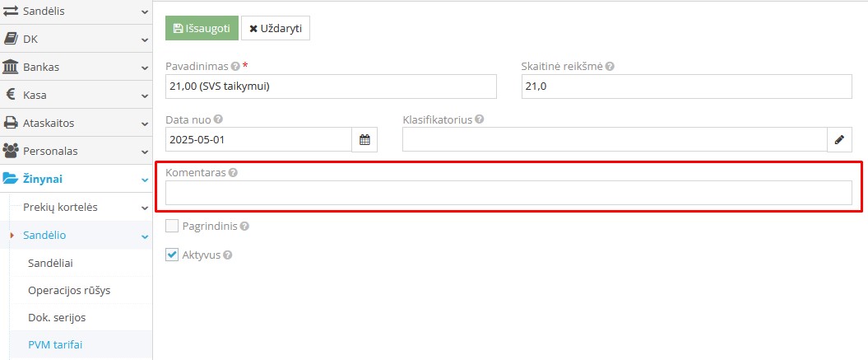Expand the Kasa sidebar section
The image size is (868, 360).
click(x=76, y=95)
